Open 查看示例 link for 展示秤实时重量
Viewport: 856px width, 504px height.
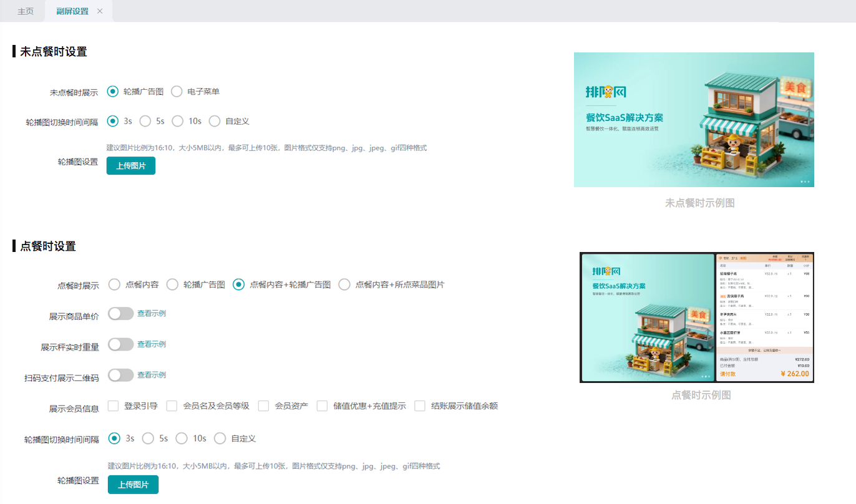(152, 344)
